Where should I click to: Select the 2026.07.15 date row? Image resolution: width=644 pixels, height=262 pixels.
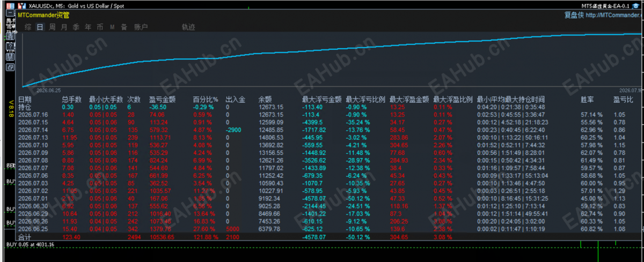(x=33, y=122)
